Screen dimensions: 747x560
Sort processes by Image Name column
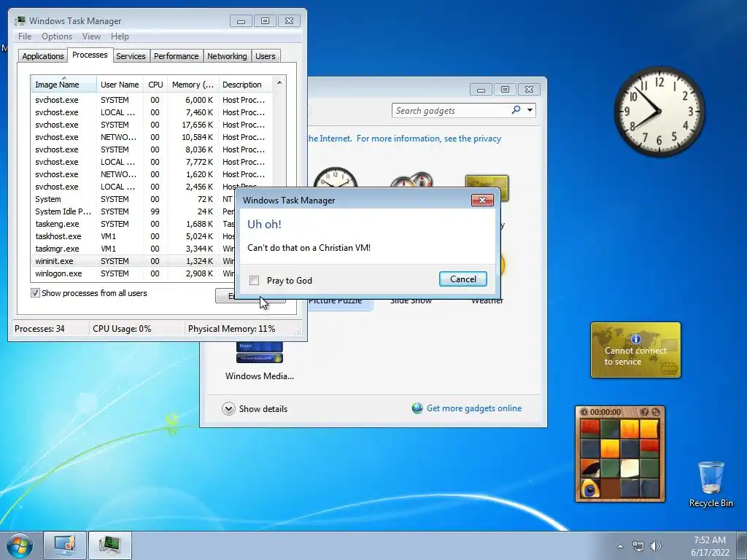[64, 85]
